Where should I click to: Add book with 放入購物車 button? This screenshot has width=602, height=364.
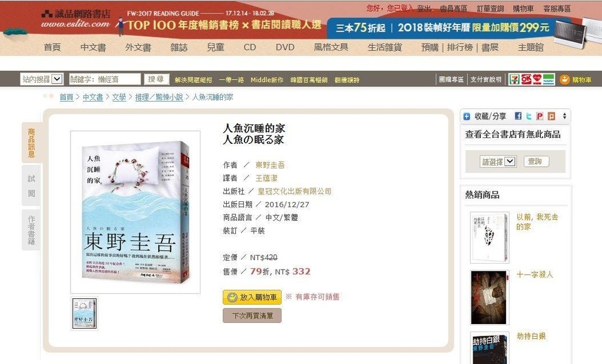coord(252,297)
